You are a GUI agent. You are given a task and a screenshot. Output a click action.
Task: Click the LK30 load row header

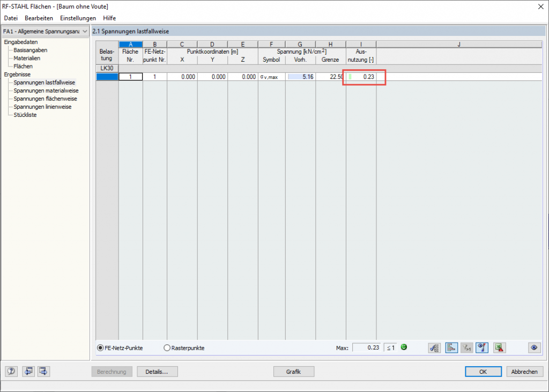[107, 68]
